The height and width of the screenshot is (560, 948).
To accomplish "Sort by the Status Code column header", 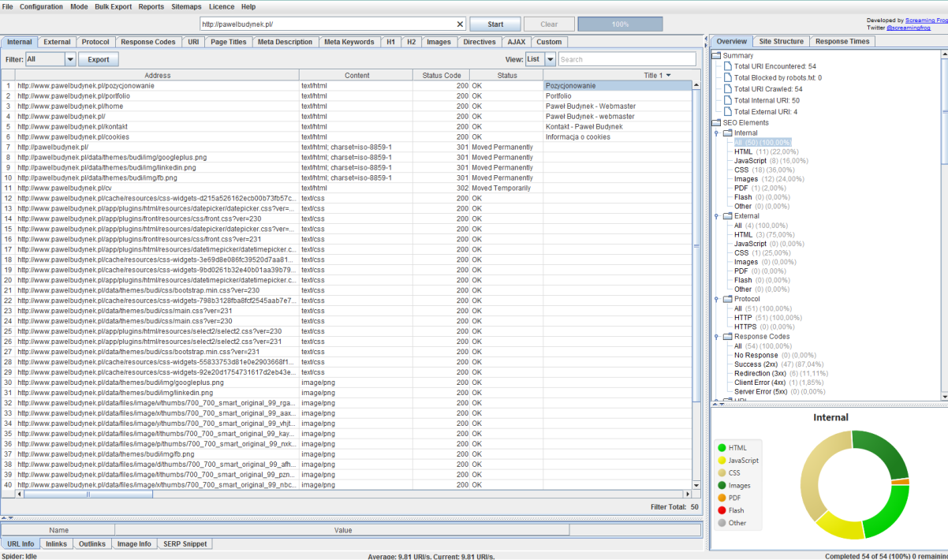I will point(441,76).
